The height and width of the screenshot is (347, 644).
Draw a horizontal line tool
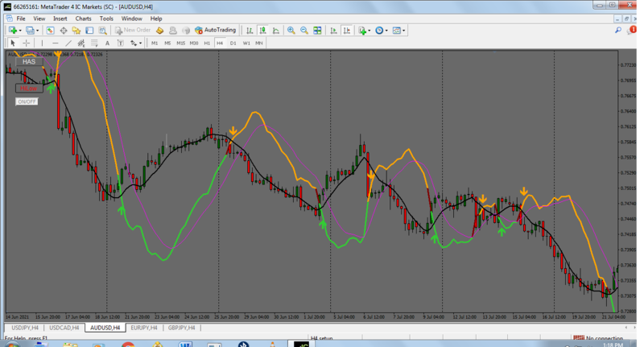coord(55,43)
